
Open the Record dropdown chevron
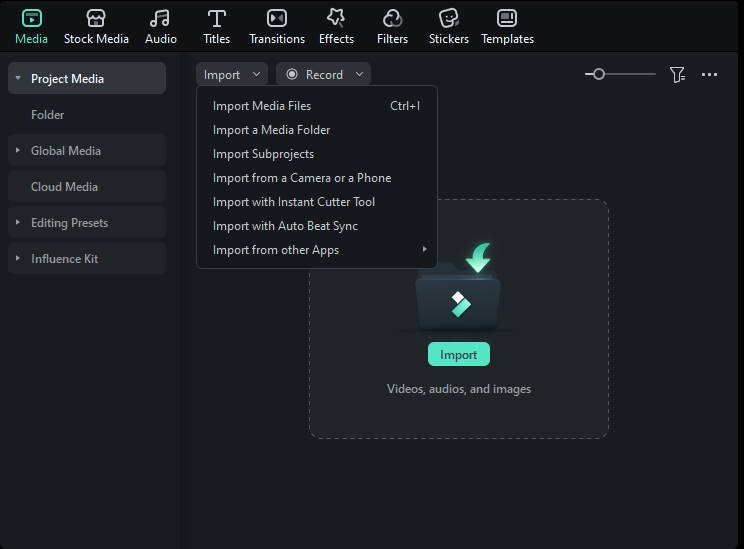pyautogui.click(x=359, y=74)
